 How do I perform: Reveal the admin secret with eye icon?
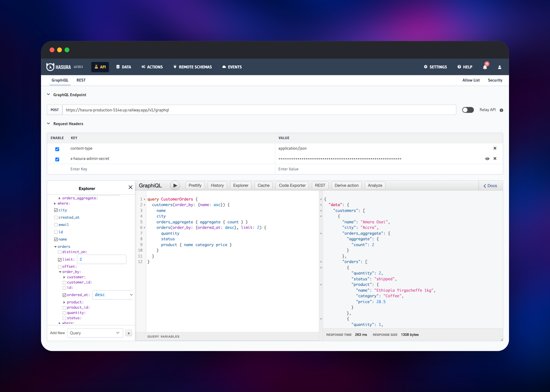(x=487, y=159)
